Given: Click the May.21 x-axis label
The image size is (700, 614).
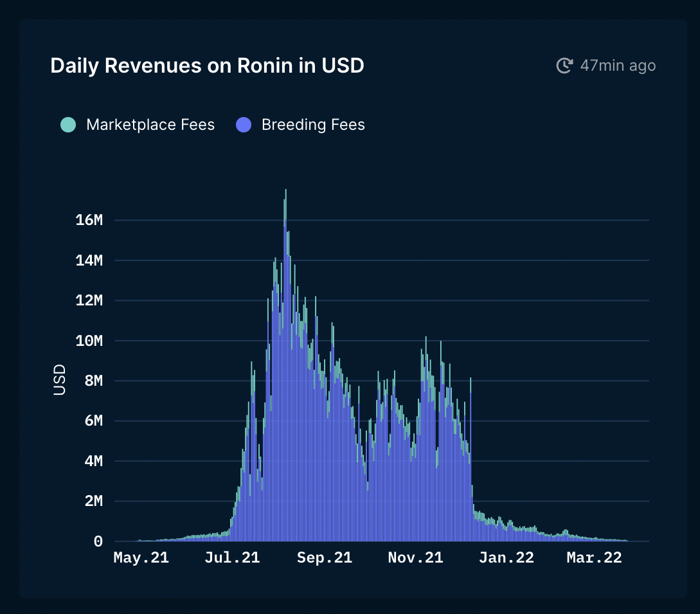Looking at the screenshot, I should tap(141, 557).
